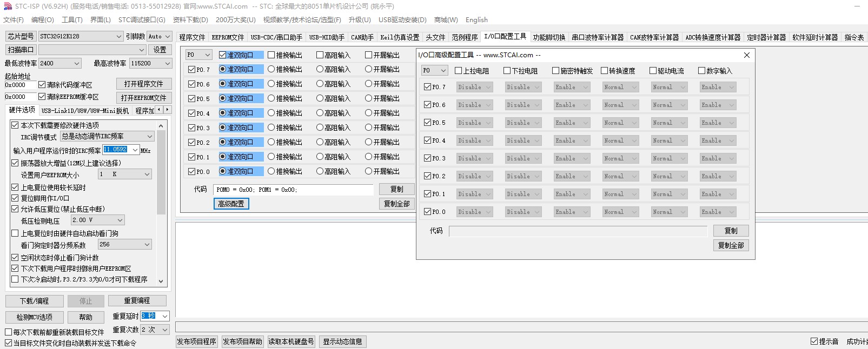Select 推挽输出 for P0.7
The height and width of the screenshot is (349, 868).
coord(271,69)
